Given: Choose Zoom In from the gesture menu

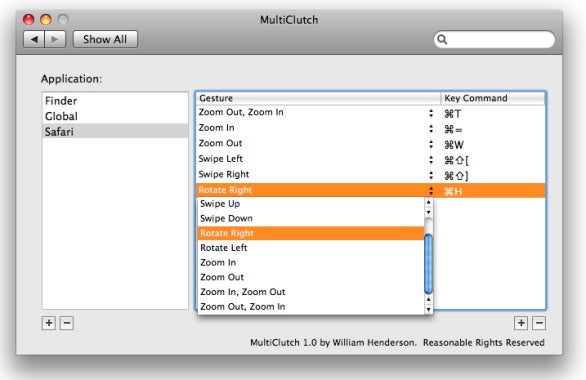Looking at the screenshot, I should pyautogui.click(x=311, y=263).
